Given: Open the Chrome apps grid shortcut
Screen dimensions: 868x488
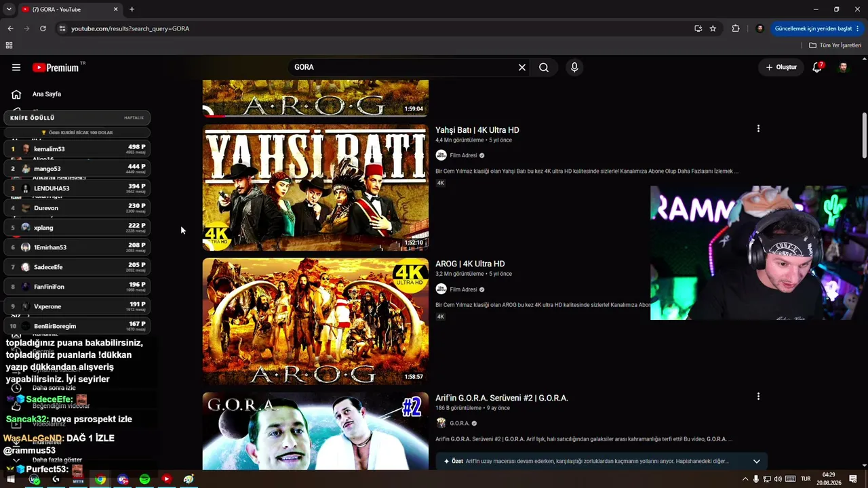Looking at the screenshot, I should tap(9, 45).
